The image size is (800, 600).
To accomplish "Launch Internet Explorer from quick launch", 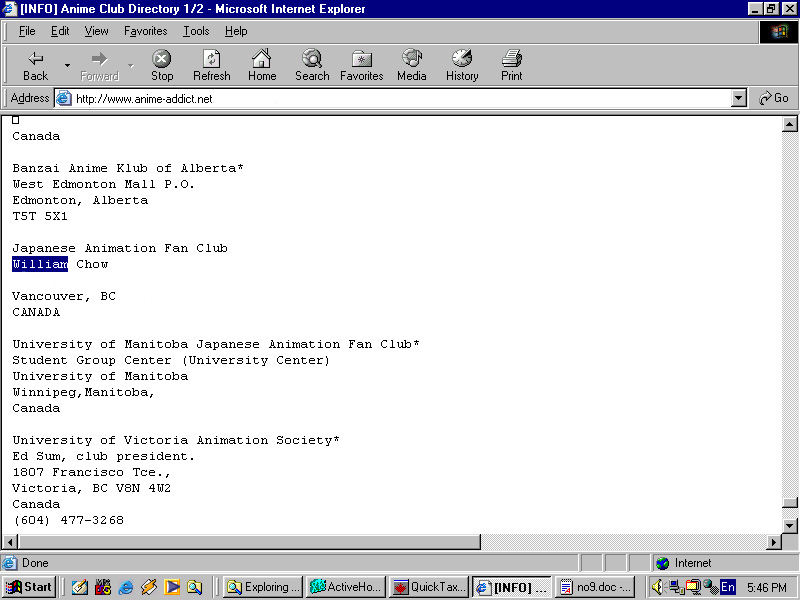I will click(126, 588).
